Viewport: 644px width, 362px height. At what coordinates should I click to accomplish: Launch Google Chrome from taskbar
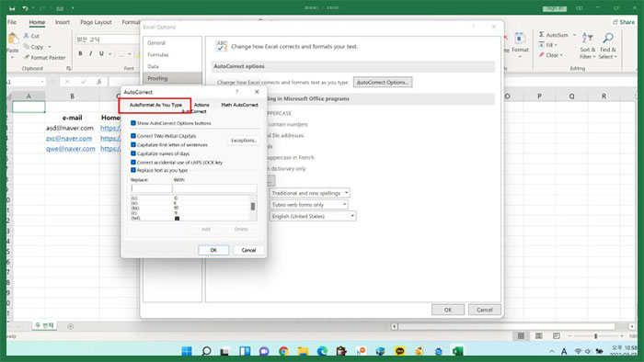[x=283, y=351]
